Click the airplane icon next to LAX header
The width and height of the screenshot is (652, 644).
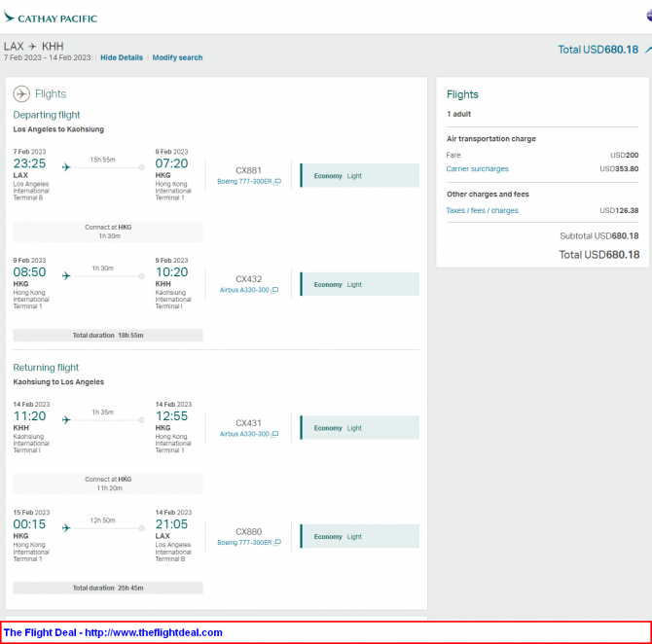point(33,46)
